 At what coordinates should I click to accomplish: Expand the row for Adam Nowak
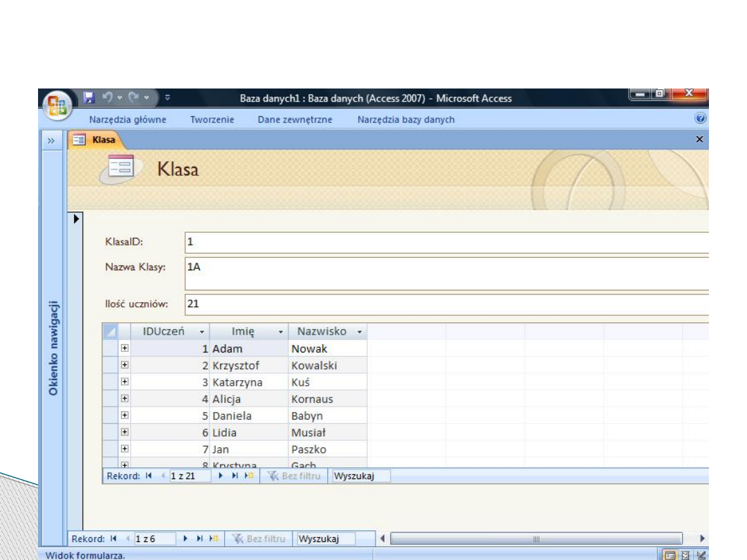(x=125, y=349)
